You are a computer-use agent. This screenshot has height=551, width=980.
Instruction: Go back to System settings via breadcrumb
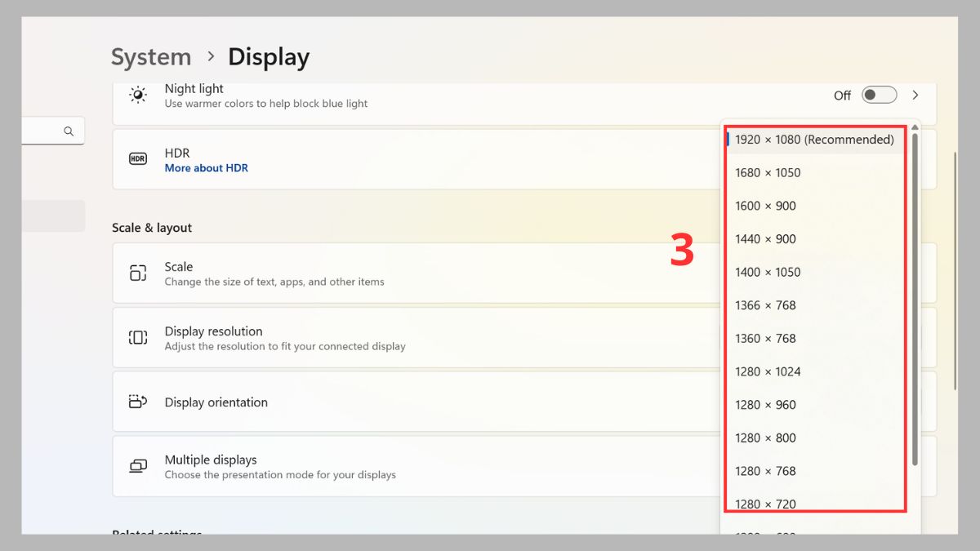tap(150, 56)
